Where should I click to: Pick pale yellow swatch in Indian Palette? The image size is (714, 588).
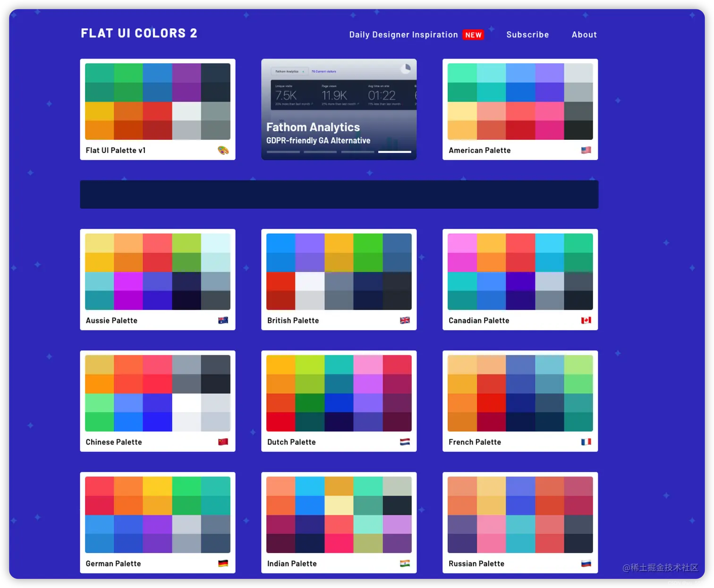pyautogui.click(x=339, y=505)
